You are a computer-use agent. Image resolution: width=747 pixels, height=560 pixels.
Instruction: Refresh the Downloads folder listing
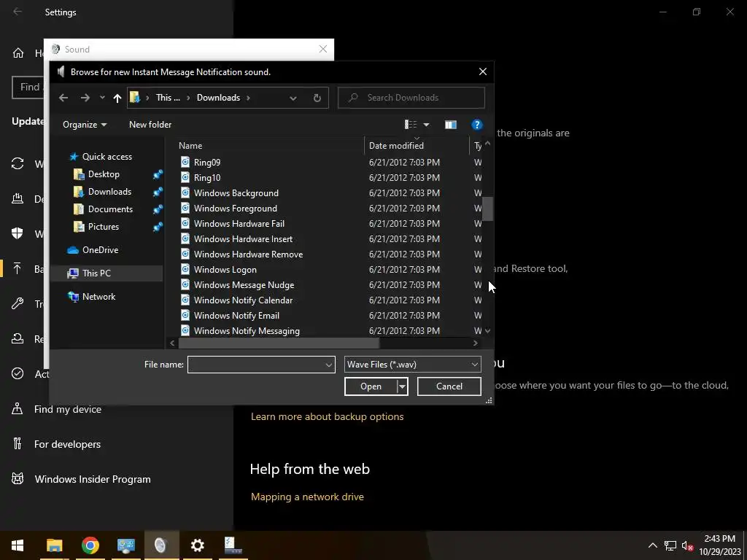click(x=317, y=98)
